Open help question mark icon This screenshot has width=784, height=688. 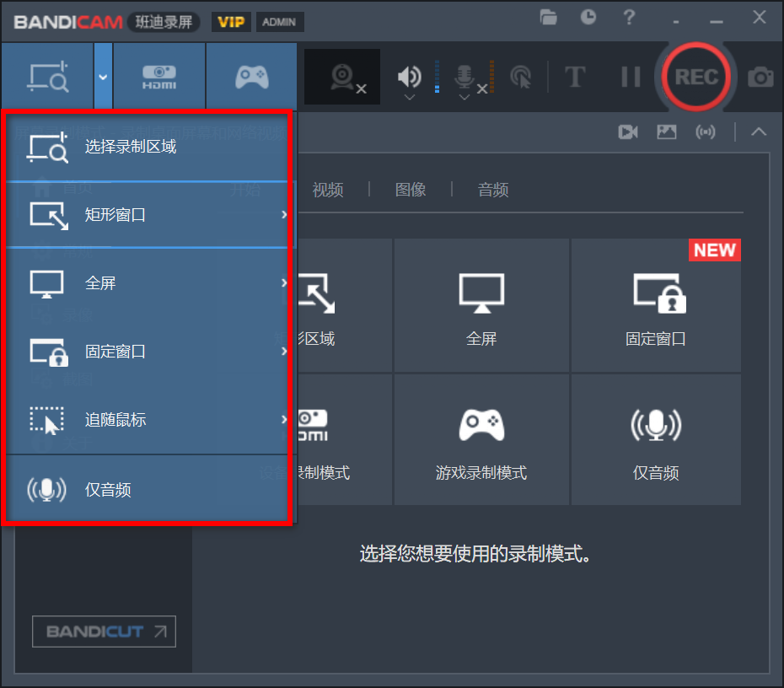[629, 18]
